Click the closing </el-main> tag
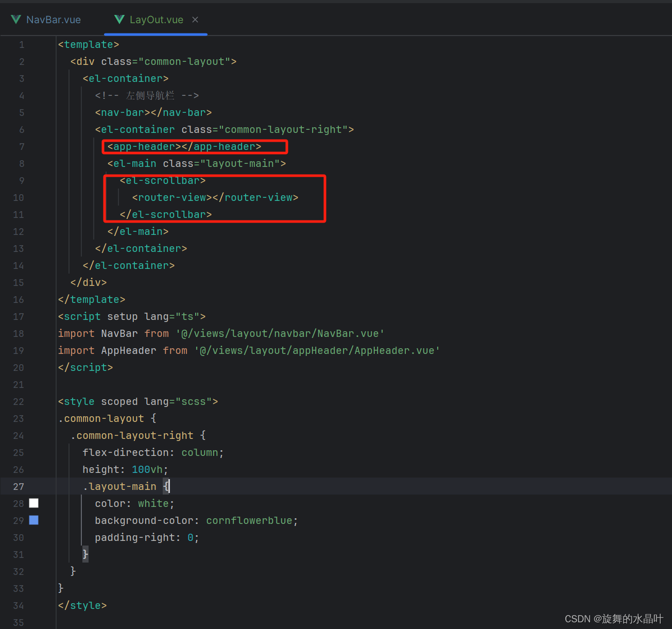The height and width of the screenshot is (629, 672). [138, 231]
